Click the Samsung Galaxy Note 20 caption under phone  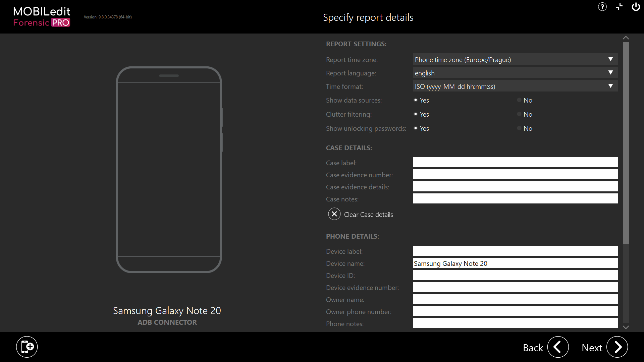tap(167, 311)
